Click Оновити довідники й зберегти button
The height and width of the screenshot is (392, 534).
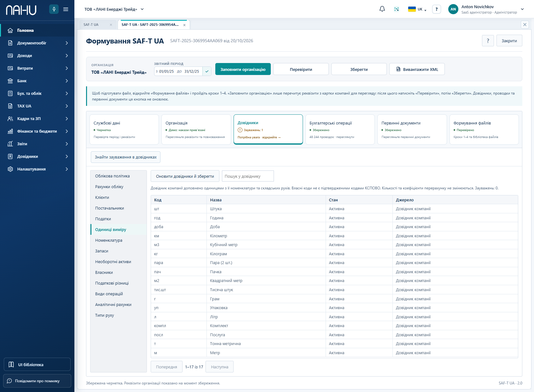(x=185, y=176)
